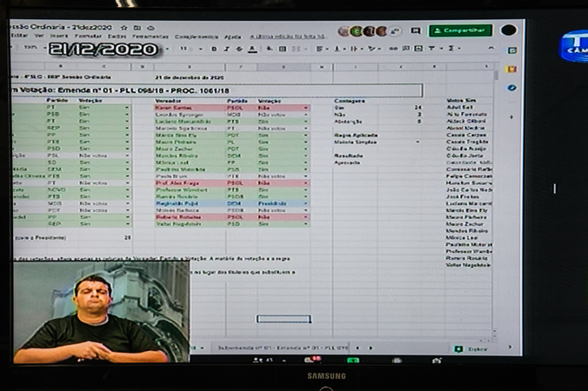
Task: Open Valter Nagelstein vote dropdown
Action: point(306,224)
